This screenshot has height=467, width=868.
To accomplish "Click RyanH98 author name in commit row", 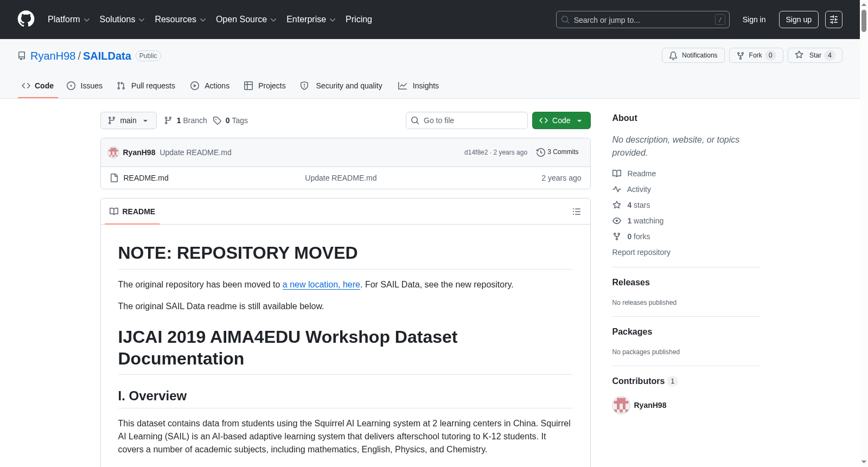I will point(139,152).
